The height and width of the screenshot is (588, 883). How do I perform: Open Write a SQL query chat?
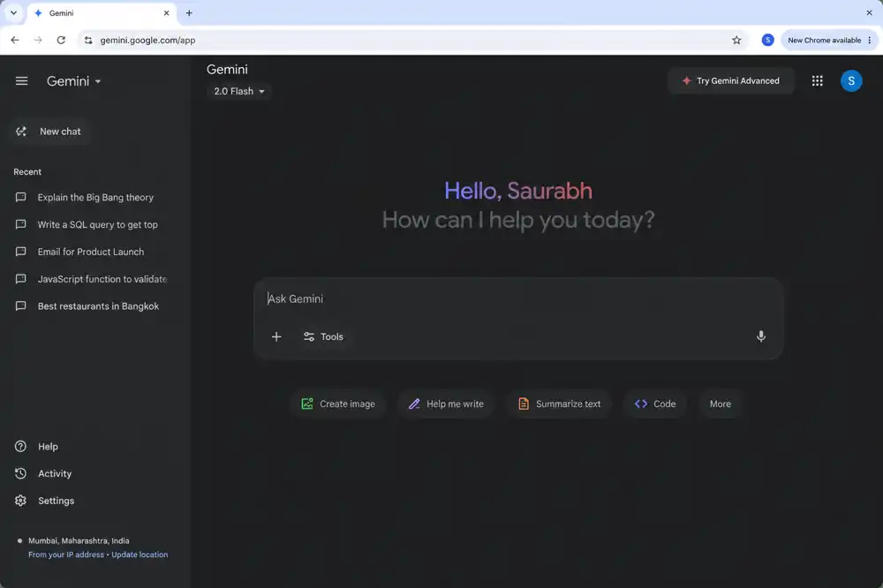(97, 225)
